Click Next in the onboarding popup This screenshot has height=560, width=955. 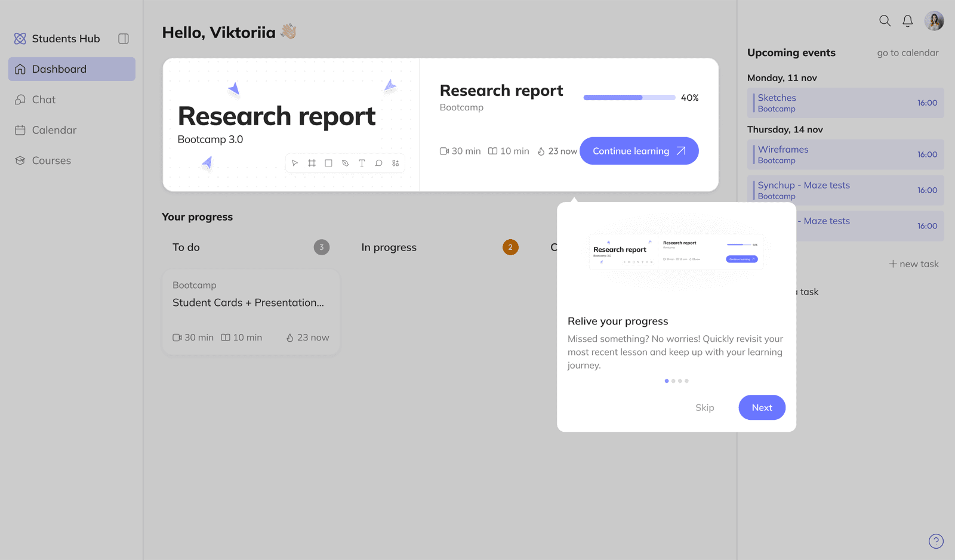click(762, 407)
